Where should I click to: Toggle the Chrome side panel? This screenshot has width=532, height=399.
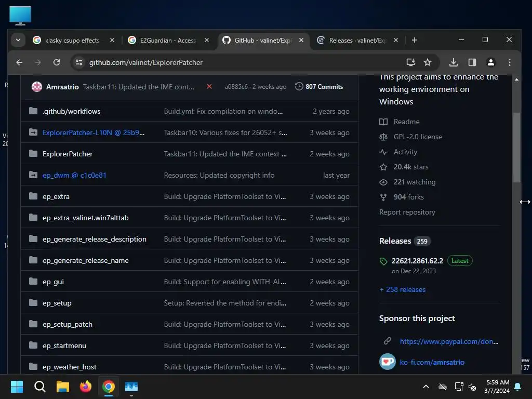point(472,62)
